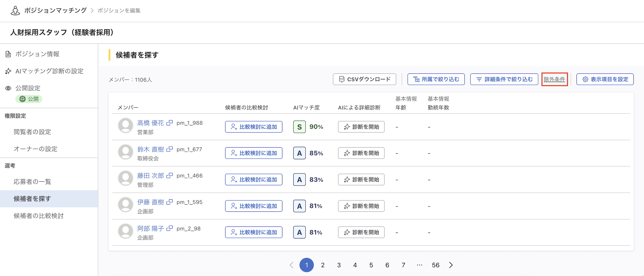This screenshot has width=644, height=276.
Task: Open 所属で絞り込む filter
Action: (436, 79)
